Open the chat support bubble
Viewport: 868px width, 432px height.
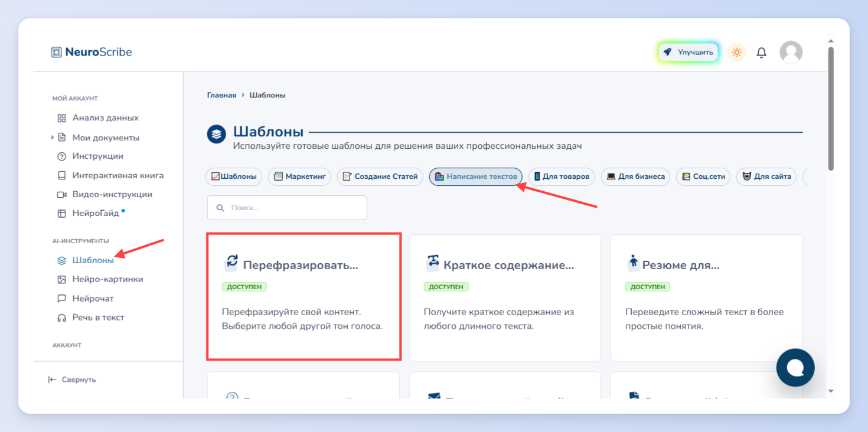[x=795, y=368]
